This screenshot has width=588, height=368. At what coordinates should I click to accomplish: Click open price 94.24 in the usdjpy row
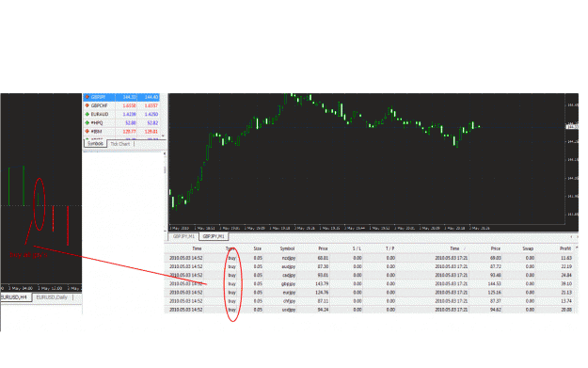point(323,310)
